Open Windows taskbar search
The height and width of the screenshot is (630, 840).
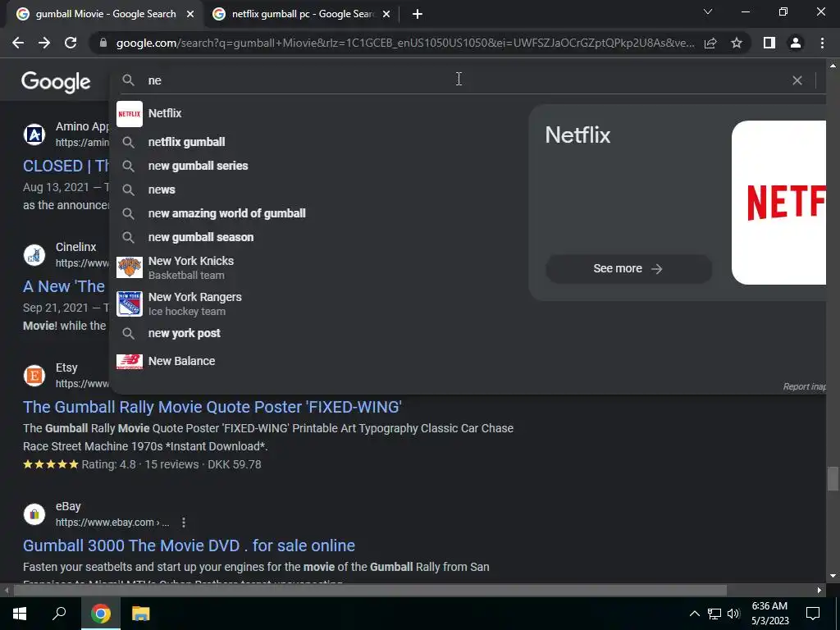click(x=59, y=614)
